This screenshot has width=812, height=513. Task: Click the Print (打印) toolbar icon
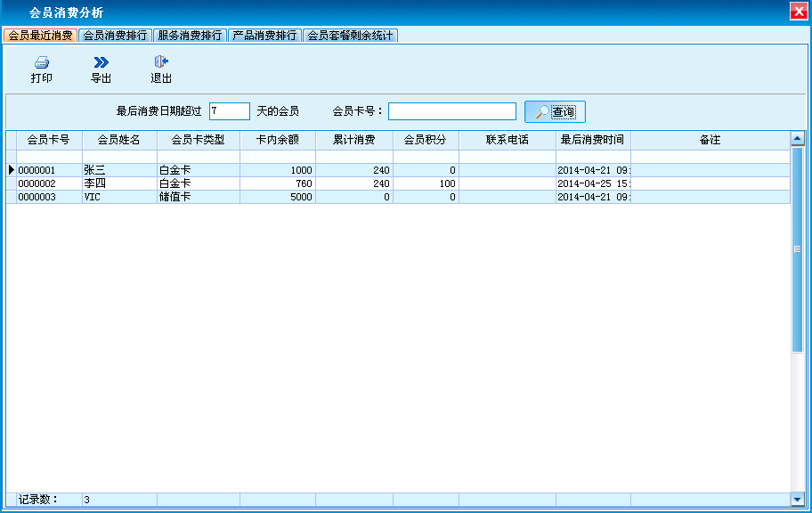coord(41,63)
